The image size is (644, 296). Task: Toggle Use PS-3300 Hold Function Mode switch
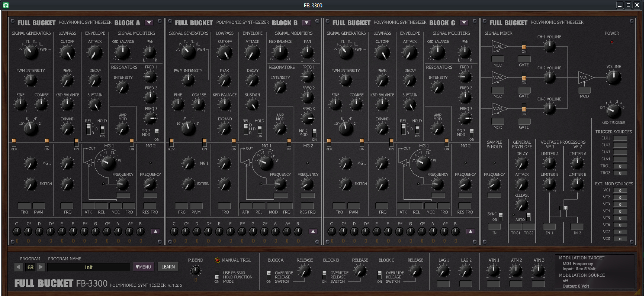(x=217, y=275)
